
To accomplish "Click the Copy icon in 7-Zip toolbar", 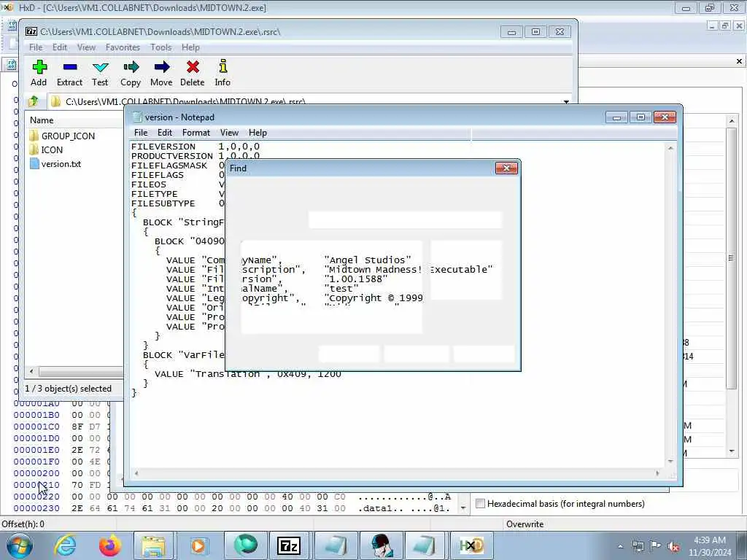I will pos(131,72).
